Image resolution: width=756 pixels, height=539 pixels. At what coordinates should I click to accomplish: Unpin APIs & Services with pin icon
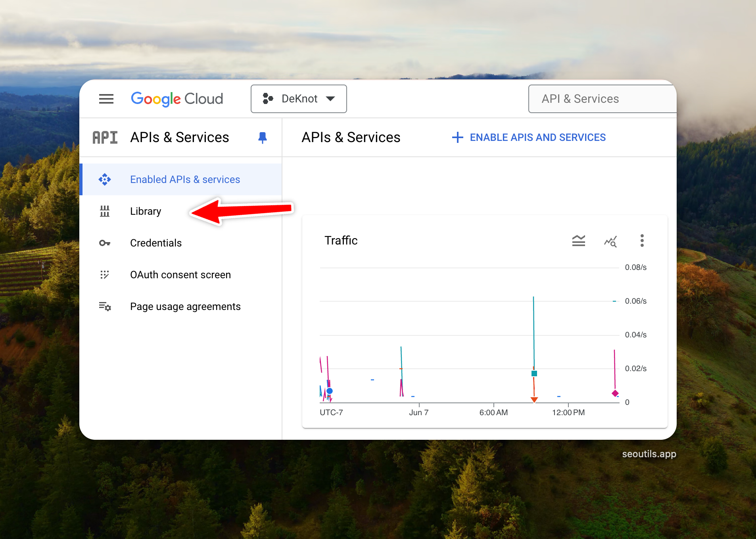(x=262, y=137)
